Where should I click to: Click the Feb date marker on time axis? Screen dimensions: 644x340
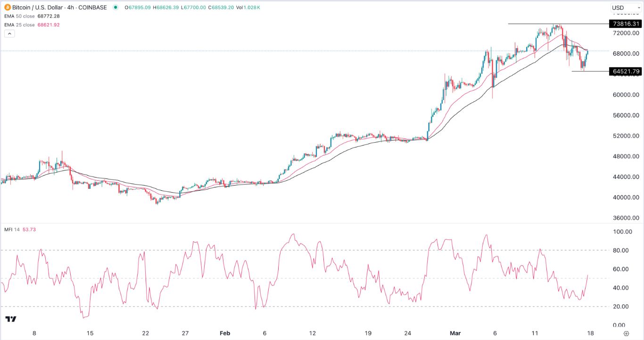pos(225,333)
